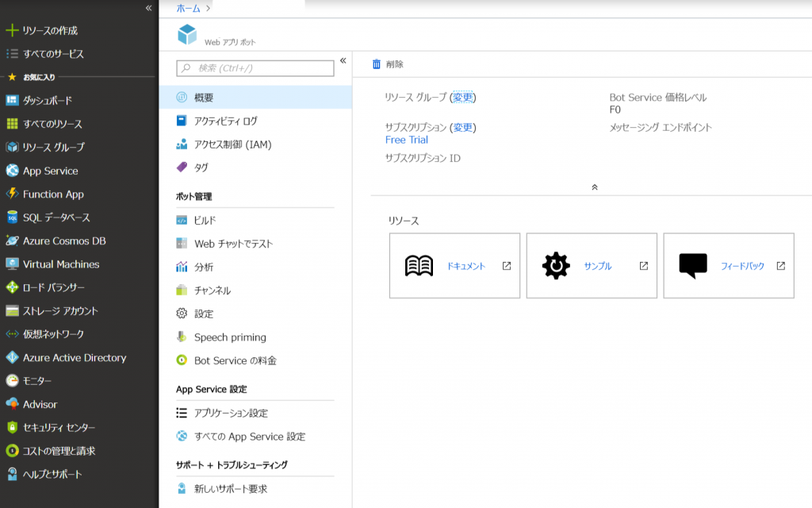The height and width of the screenshot is (508, 812).
Task: Open the ドキュメント resource tile
Action: coord(454,265)
